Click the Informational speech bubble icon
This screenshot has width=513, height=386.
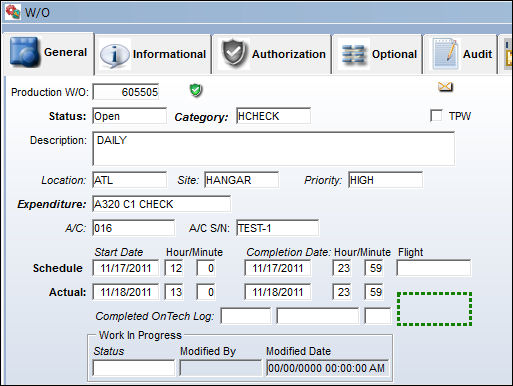[114, 55]
